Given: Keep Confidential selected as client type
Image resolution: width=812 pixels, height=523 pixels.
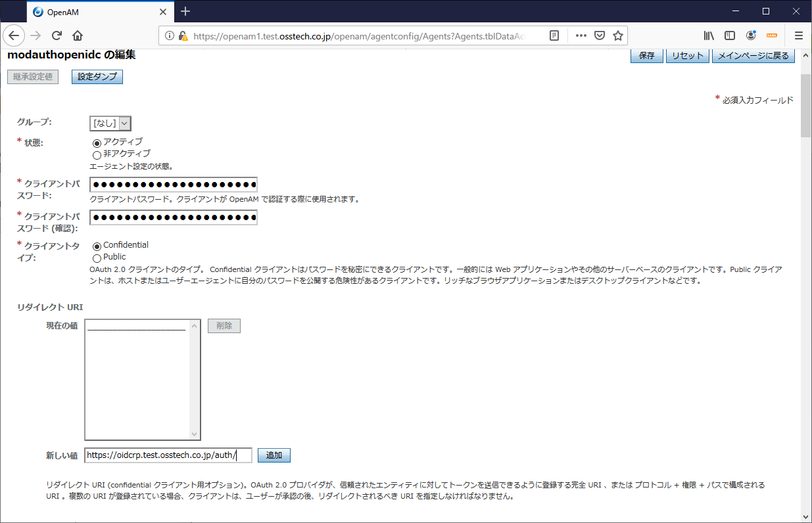Looking at the screenshot, I should [x=97, y=244].
